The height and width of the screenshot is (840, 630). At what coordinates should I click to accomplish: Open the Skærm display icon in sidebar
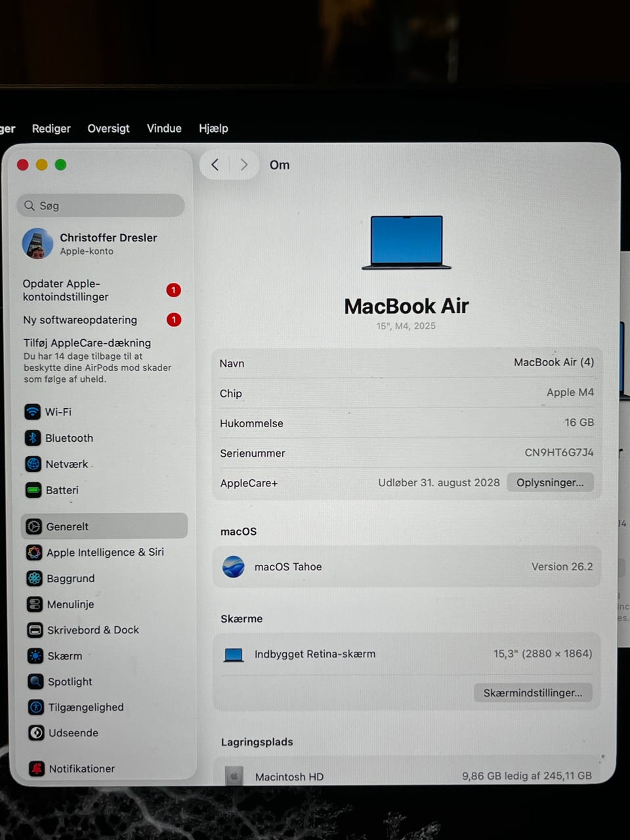point(35,656)
